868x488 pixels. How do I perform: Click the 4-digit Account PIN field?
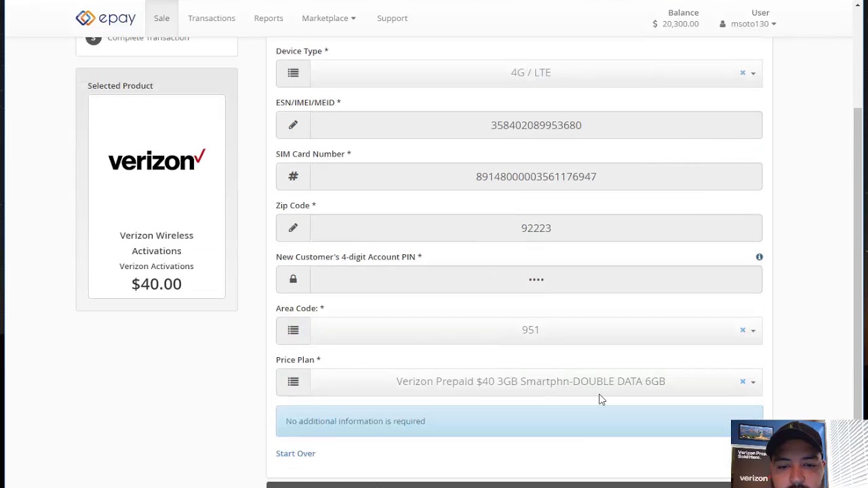coord(536,279)
